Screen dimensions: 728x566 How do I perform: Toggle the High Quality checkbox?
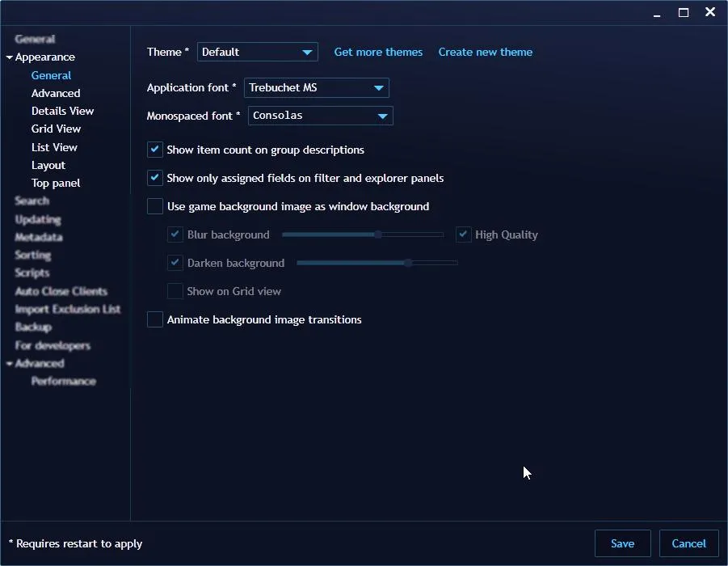pos(463,234)
